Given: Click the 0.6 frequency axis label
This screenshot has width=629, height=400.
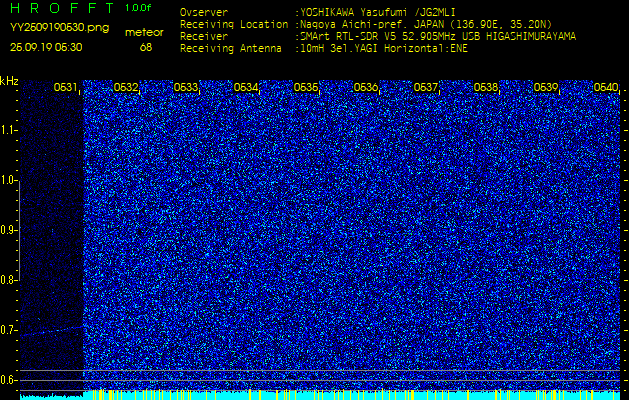Looking at the screenshot, I should pos(8,380).
